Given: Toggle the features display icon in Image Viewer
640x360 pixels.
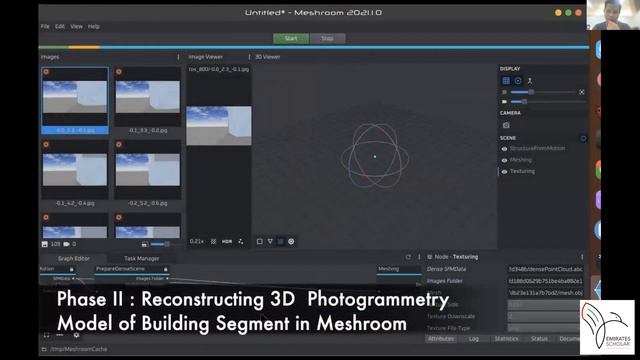Looking at the screenshot, I should point(241,242).
